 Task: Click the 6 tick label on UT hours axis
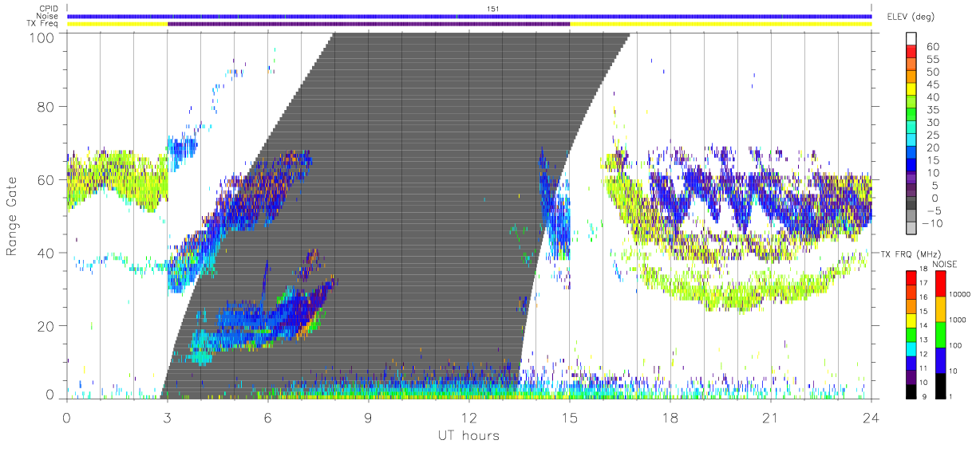(267, 417)
